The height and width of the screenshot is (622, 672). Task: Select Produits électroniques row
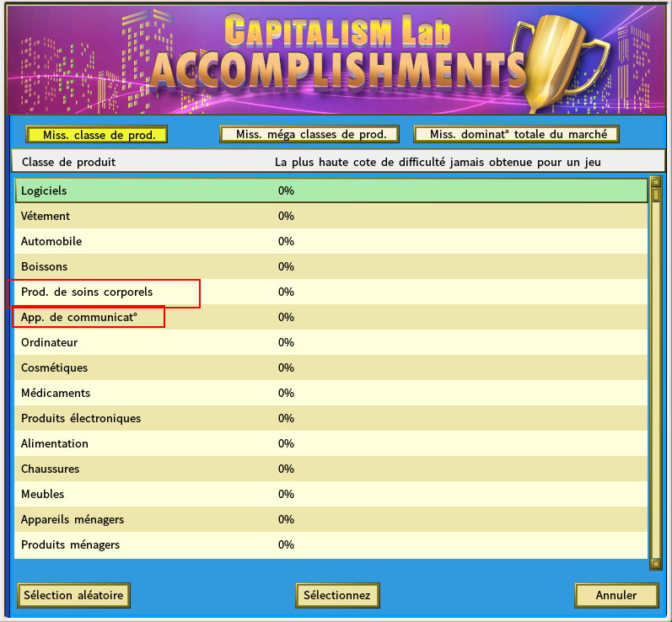pos(331,418)
